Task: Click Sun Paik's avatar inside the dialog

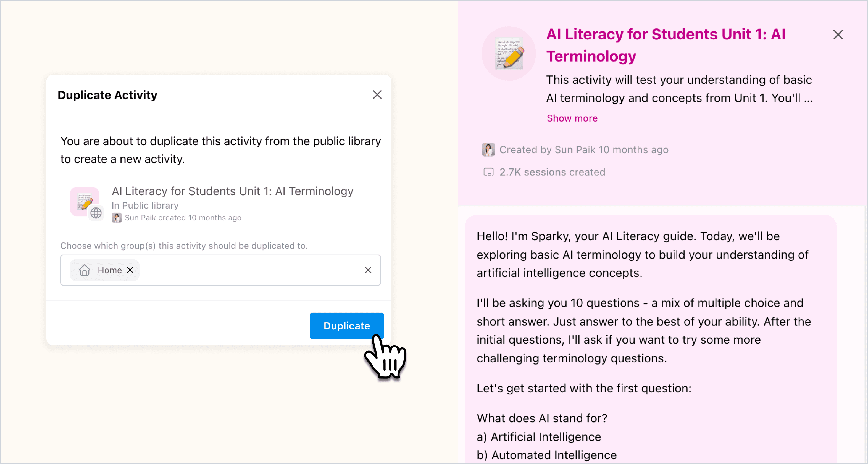Action: 117,218
